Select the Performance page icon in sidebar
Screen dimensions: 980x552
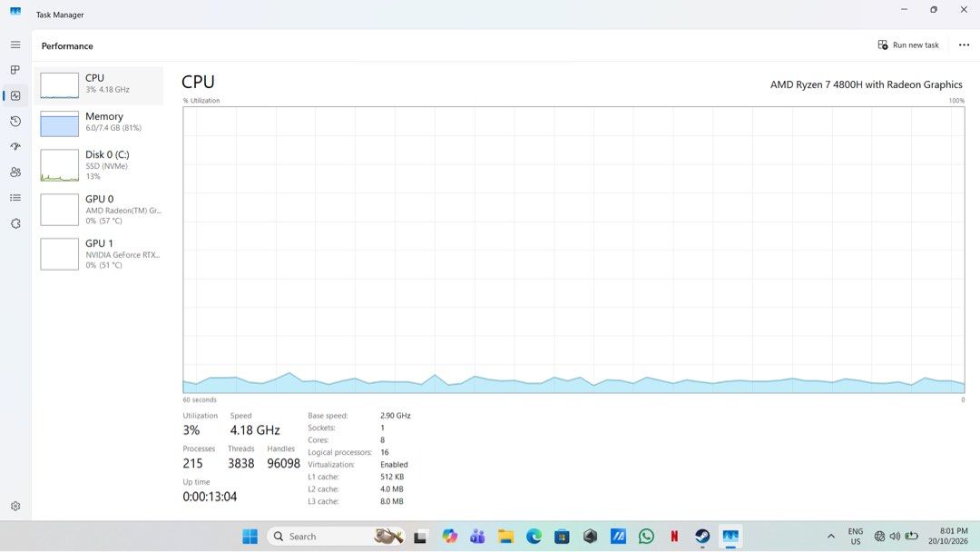(x=15, y=95)
